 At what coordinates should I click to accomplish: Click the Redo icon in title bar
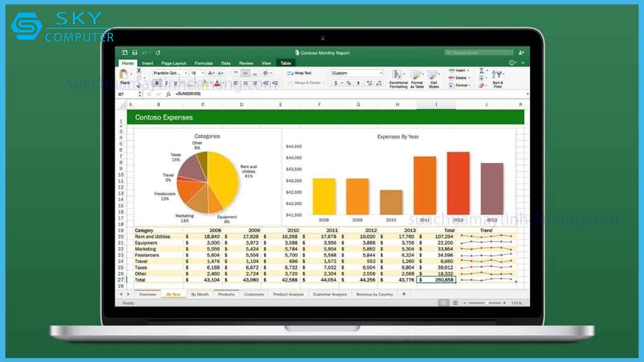click(158, 52)
